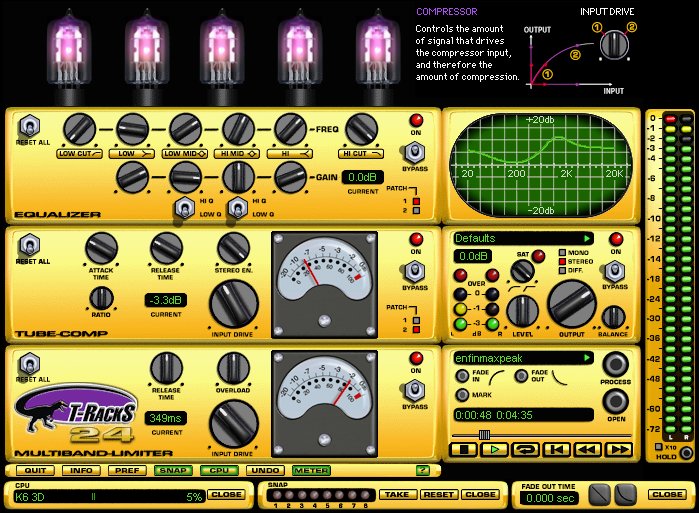
Task: Click the Multiband-Limiter Reset All switch
Action: (30, 364)
